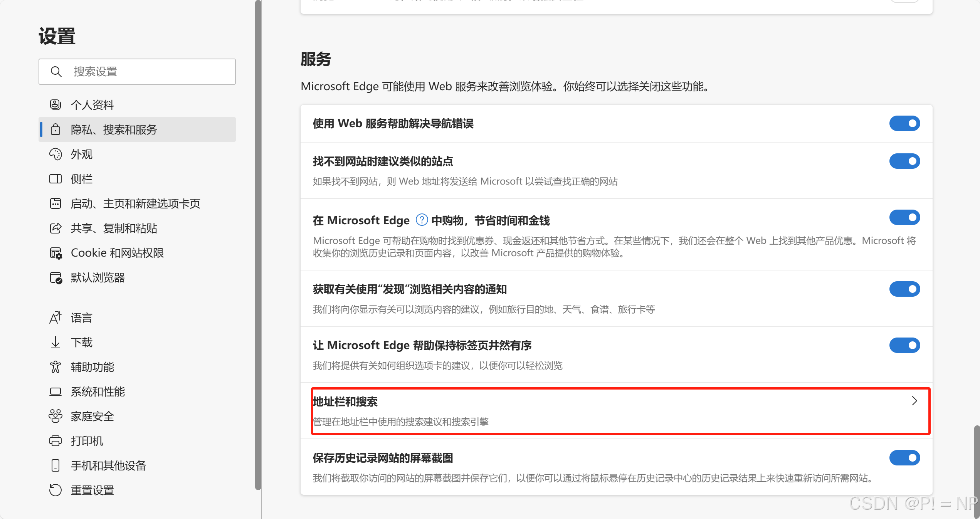This screenshot has width=980, height=519.
Task: Disable 使用 Web 服务帮助解决导航错误 toggle
Action: pyautogui.click(x=904, y=123)
